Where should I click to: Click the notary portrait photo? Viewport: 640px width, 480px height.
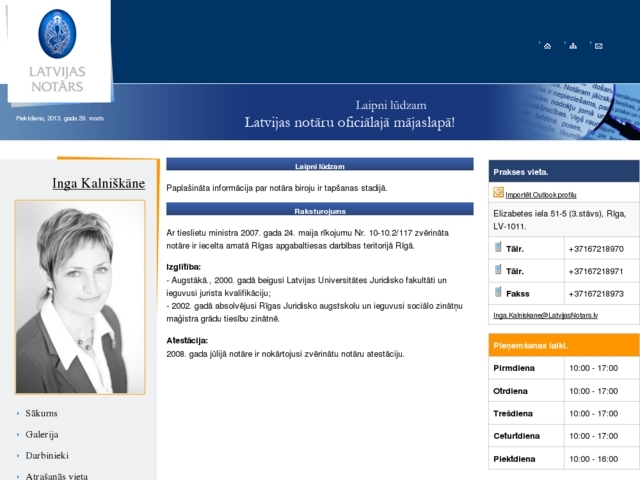[x=80, y=297]
